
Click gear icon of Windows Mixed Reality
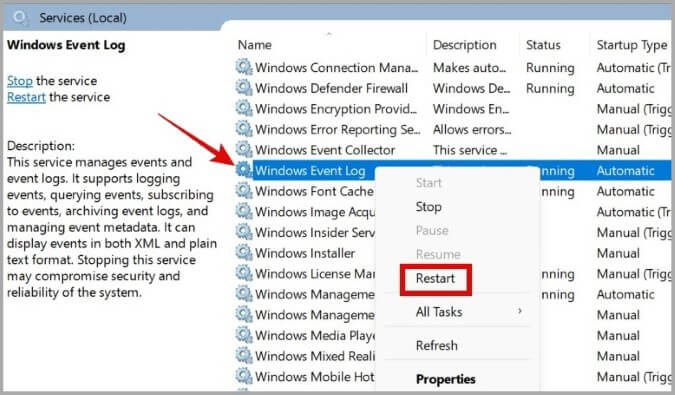click(x=244, y=356)
